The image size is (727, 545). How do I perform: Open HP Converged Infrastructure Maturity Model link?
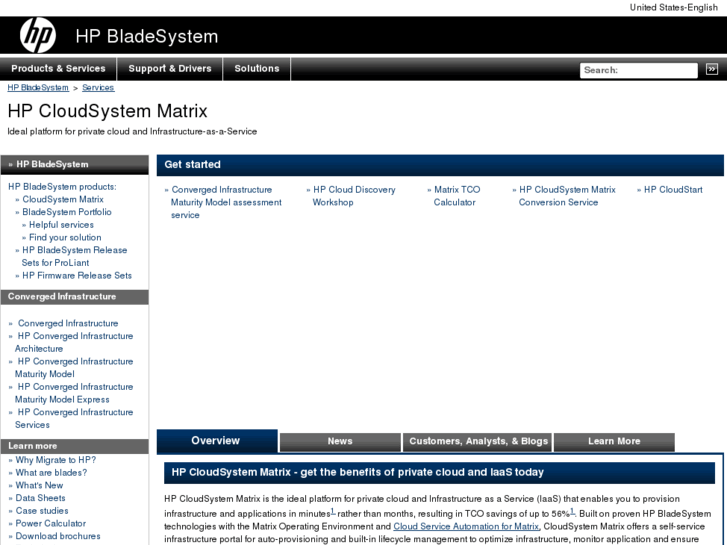[x=74, y=368]
